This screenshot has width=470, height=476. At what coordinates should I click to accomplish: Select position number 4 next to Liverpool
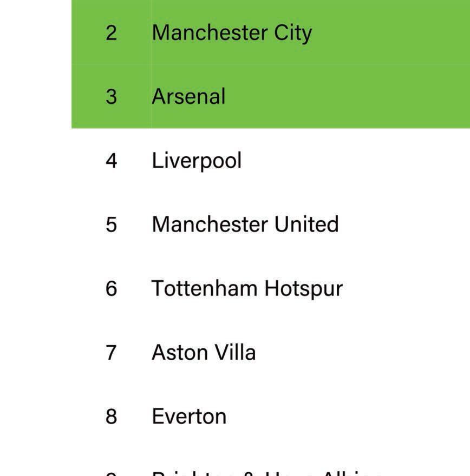click(111, 161)
